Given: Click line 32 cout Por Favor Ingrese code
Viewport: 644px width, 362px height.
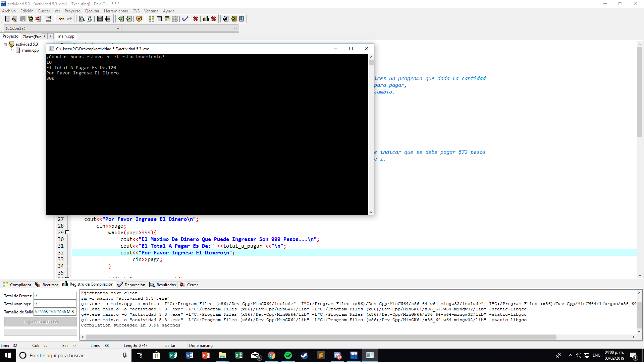Looking at the screenshot, I should [x=177, y=253].
